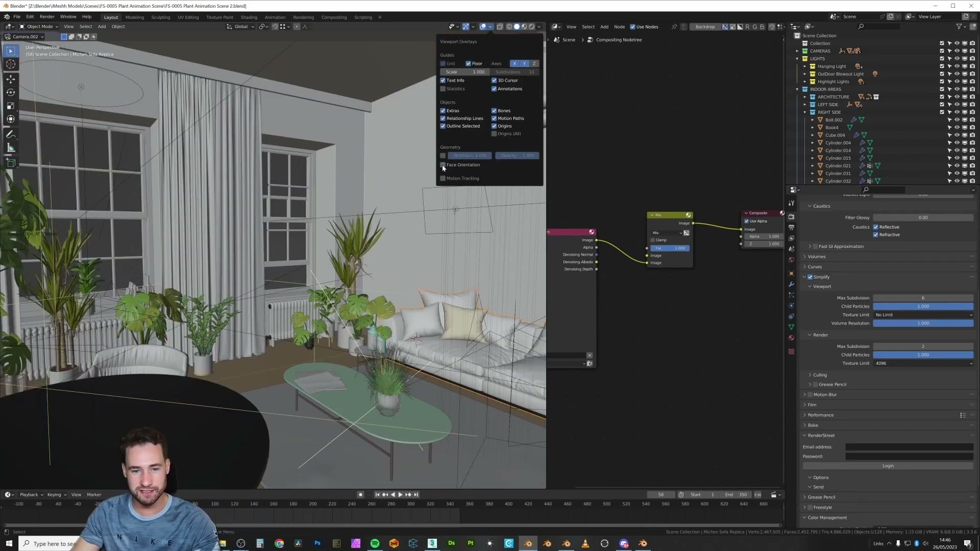Collapse the RIGHT SIDE collection
The height and width of the screenshot is (551, 980).
(x=805, y=112)
